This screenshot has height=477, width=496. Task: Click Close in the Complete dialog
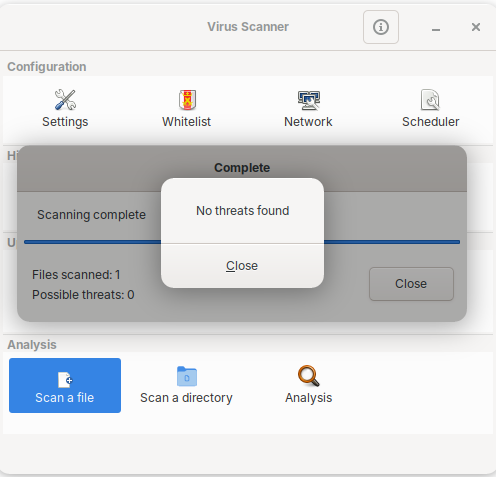[x=411, y=284]
